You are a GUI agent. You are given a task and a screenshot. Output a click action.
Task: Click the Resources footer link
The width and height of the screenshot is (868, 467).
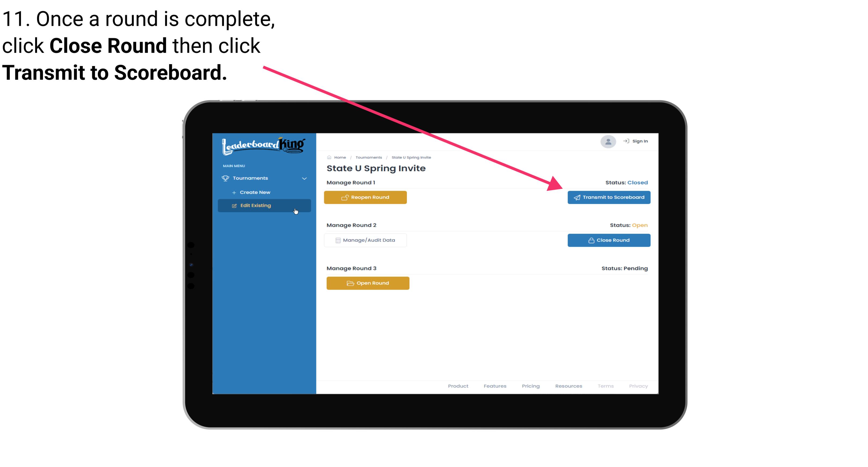coord(568,386)
